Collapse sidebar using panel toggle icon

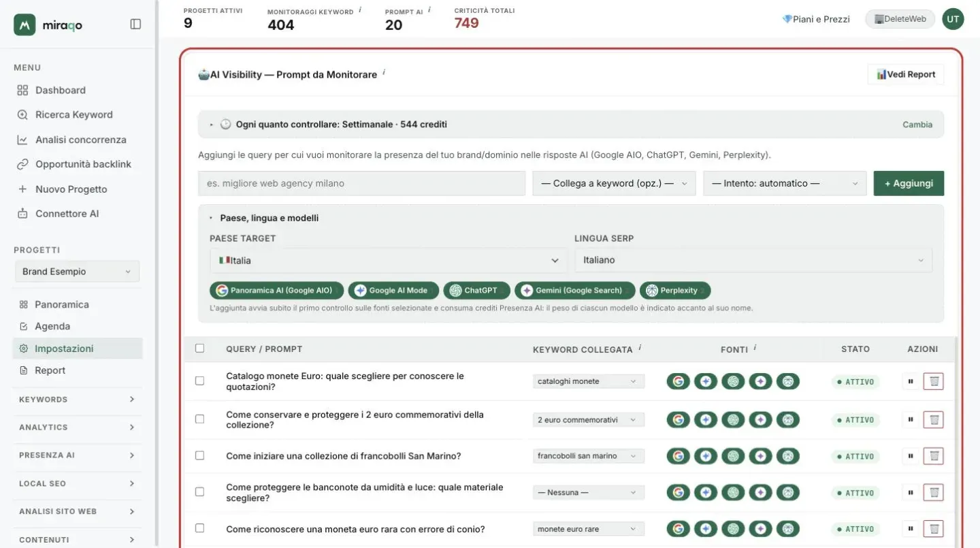[135, 24]
